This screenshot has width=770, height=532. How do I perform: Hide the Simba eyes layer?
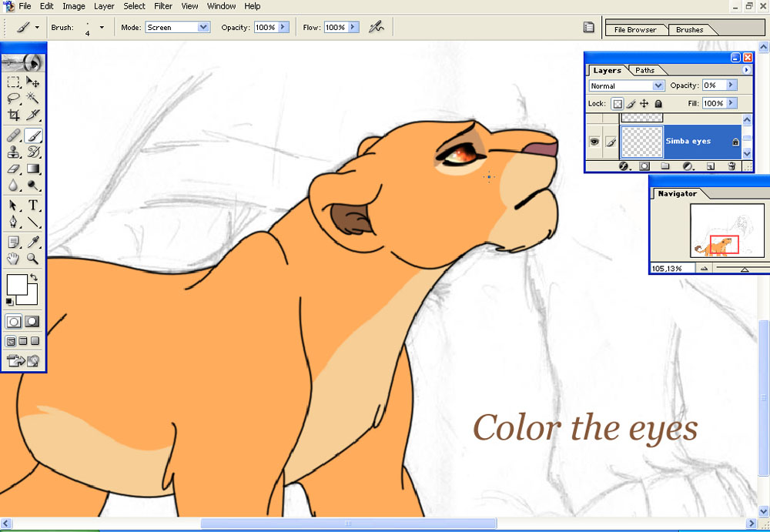click(594, 142)
